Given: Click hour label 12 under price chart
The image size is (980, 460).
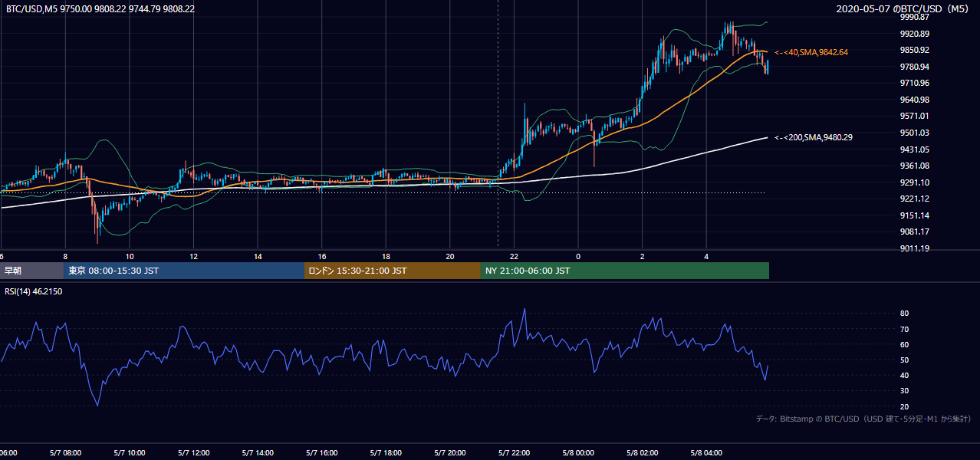Looking at the screenshot, I should point(193,257).
